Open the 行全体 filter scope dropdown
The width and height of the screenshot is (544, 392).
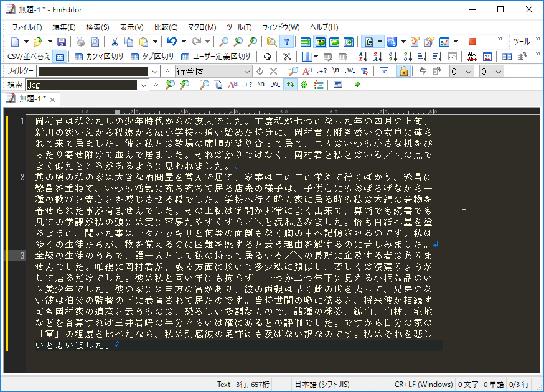(x=247, y=71)
